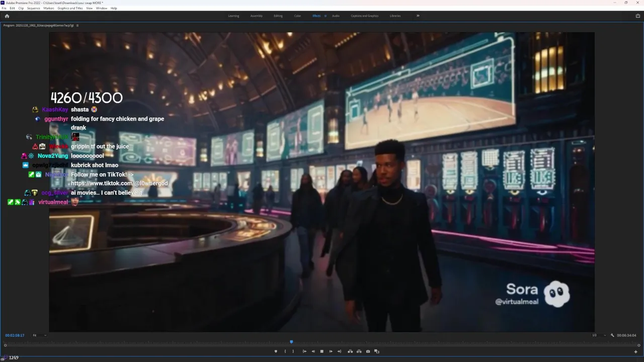Select the Effects workspace tab
Image resolution: width=644 pixels, height=362 pixels.
coord(316,16)
